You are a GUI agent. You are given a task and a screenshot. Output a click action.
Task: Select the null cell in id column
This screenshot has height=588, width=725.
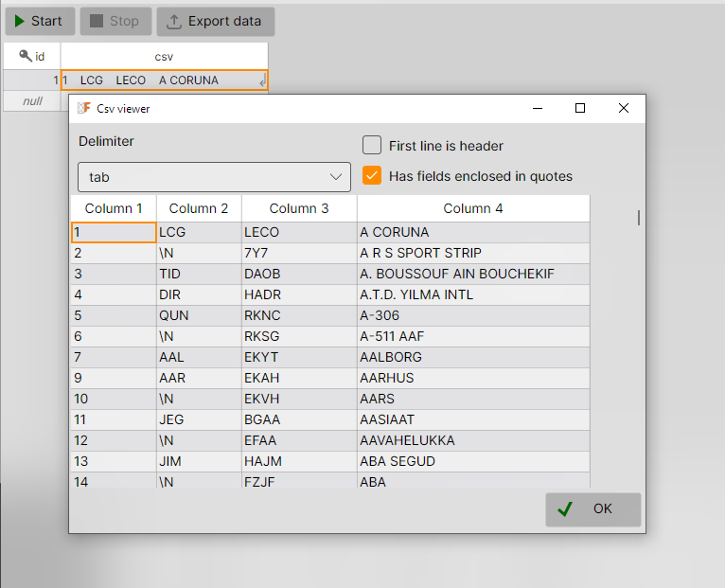32,101
